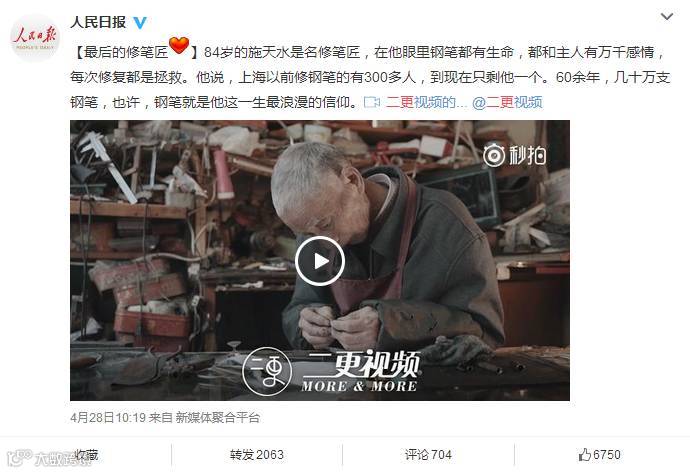The image size is (690, 473).
Task: Open the 4月28日 10:19 timestamp link
Action: [108, 417]
